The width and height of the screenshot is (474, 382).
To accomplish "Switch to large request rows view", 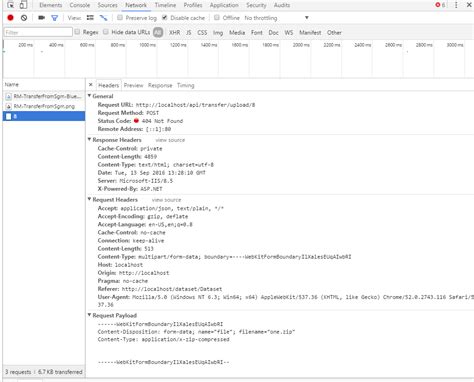I will pos(90,18).
